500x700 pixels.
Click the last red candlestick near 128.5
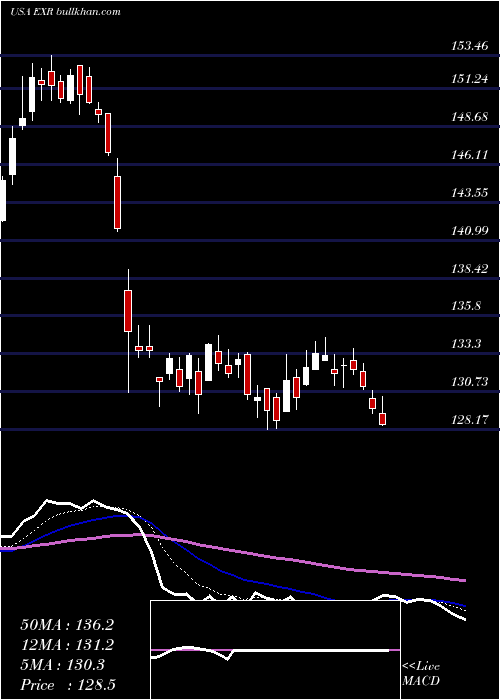pos(383,419)
